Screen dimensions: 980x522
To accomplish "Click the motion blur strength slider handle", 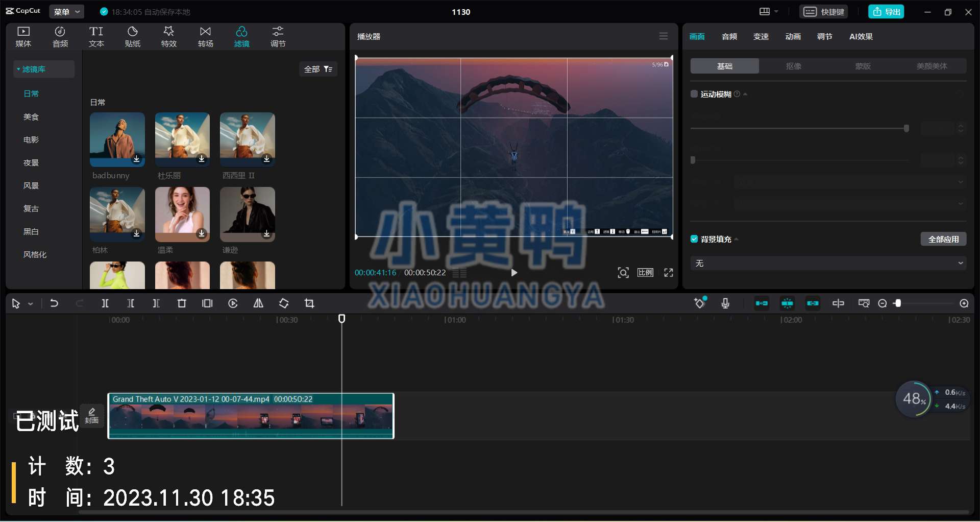I will tap(906, 129).
